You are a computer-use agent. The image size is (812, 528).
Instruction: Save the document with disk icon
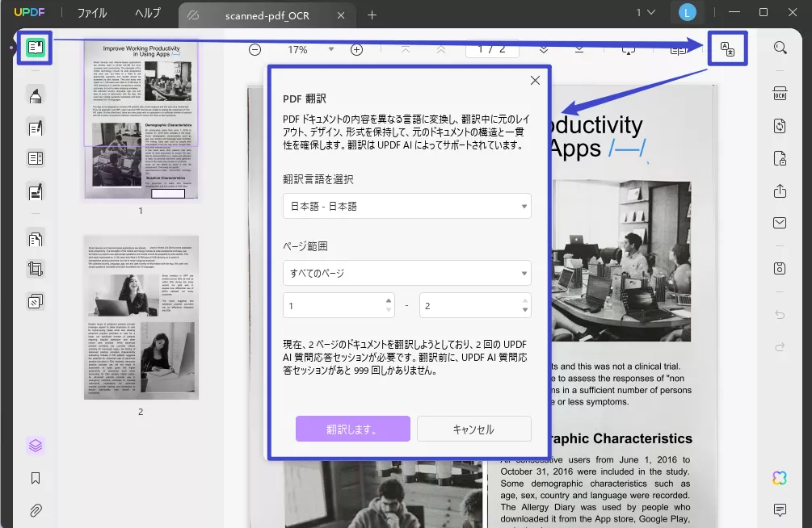(x=780, y=268)
